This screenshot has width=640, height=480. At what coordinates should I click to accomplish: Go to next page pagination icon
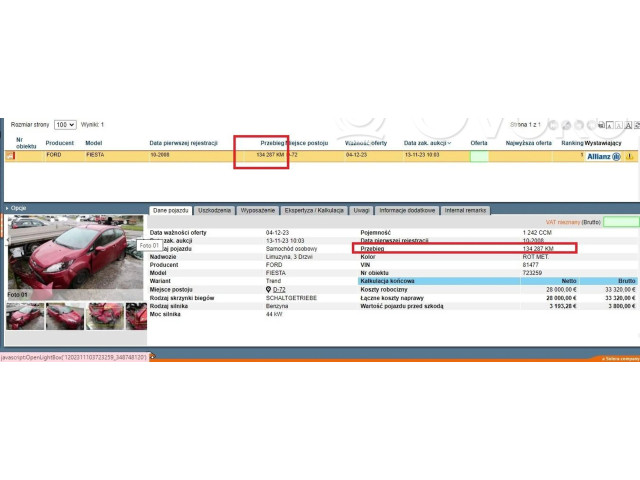579,125
